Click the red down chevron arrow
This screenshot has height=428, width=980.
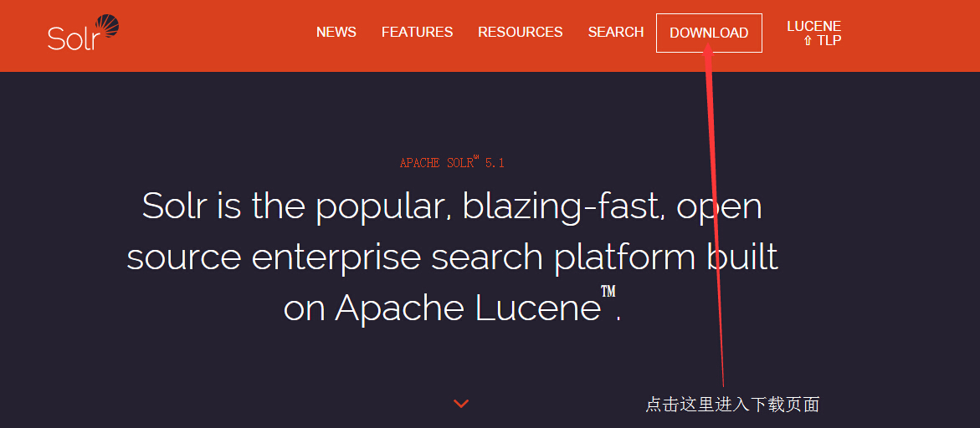pyautogui.click(x=461, y=404)
